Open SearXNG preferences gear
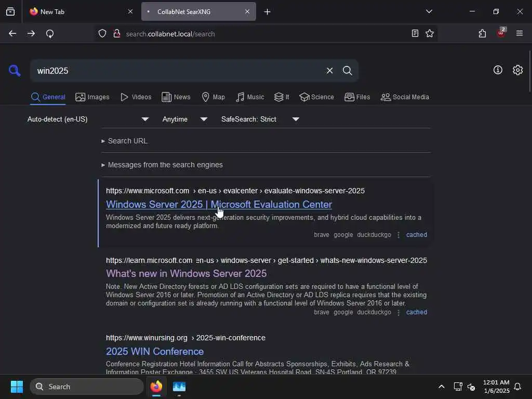 point(517,70)
